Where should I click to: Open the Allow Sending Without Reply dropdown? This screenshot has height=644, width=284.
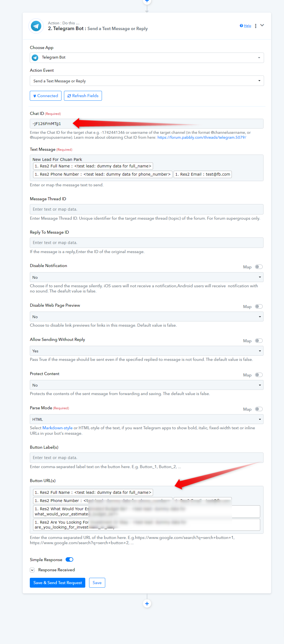tap(147, 351)
